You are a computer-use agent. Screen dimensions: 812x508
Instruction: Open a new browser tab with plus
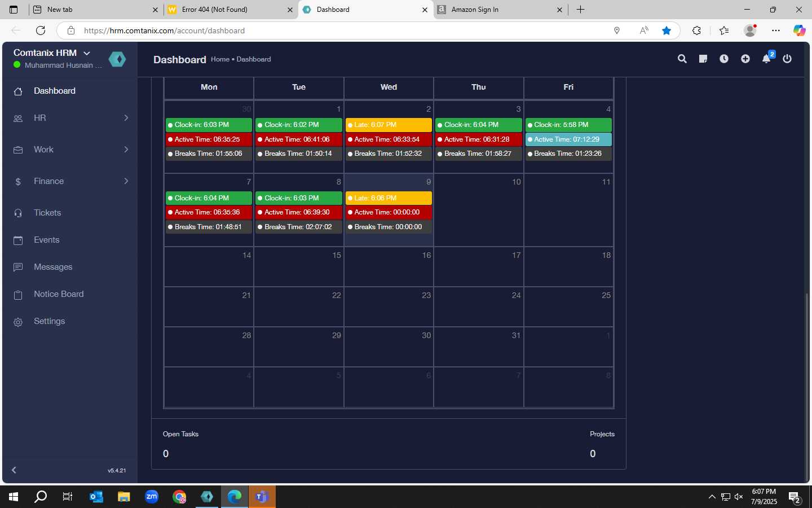pos(580,10)
